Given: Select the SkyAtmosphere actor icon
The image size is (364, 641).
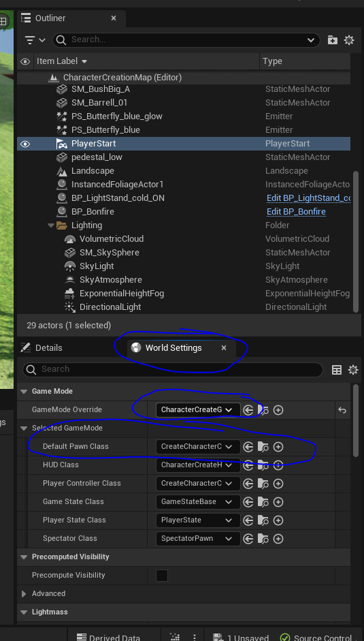Looking at the screenshot, I should tap(70, 280).
